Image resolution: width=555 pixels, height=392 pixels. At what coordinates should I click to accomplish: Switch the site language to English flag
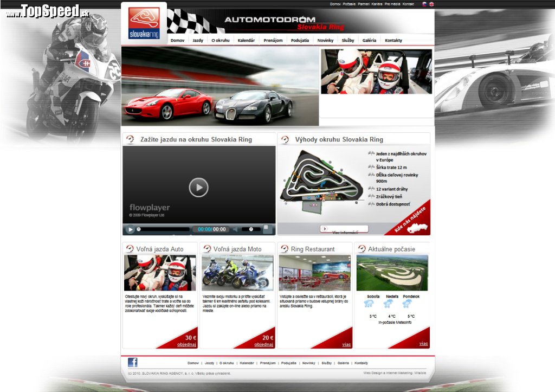431,4
